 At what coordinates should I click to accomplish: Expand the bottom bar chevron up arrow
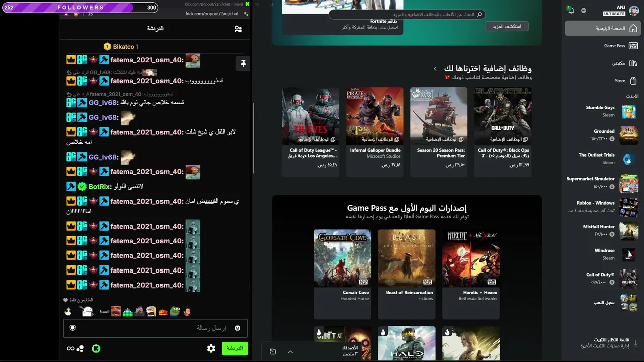pyautogui.click(x=290, y=352)
